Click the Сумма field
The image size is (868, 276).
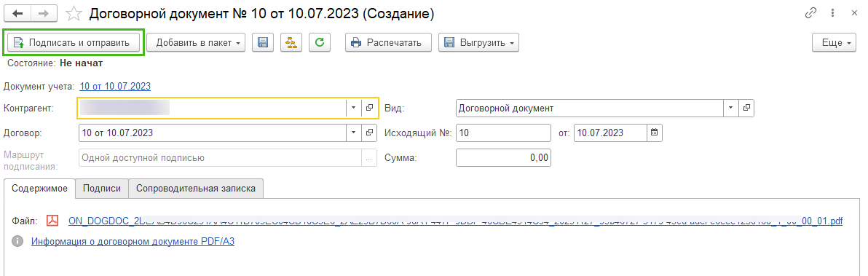504,157
